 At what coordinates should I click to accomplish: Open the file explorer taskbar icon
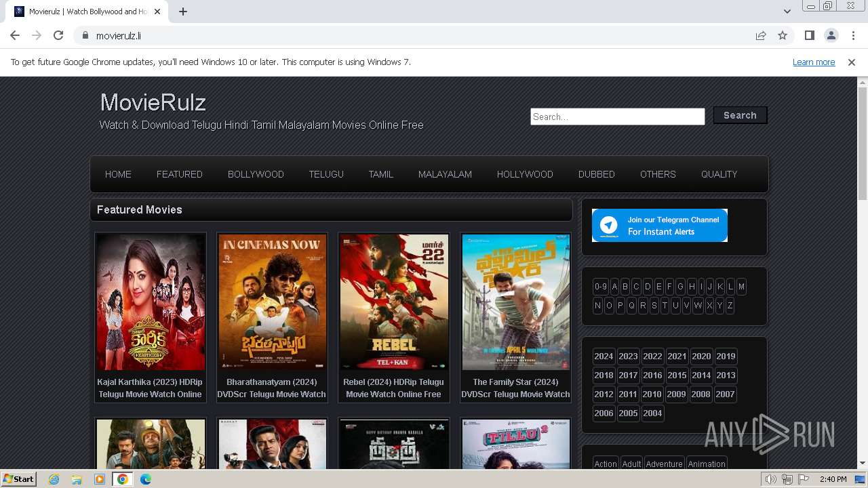[77, 479]
